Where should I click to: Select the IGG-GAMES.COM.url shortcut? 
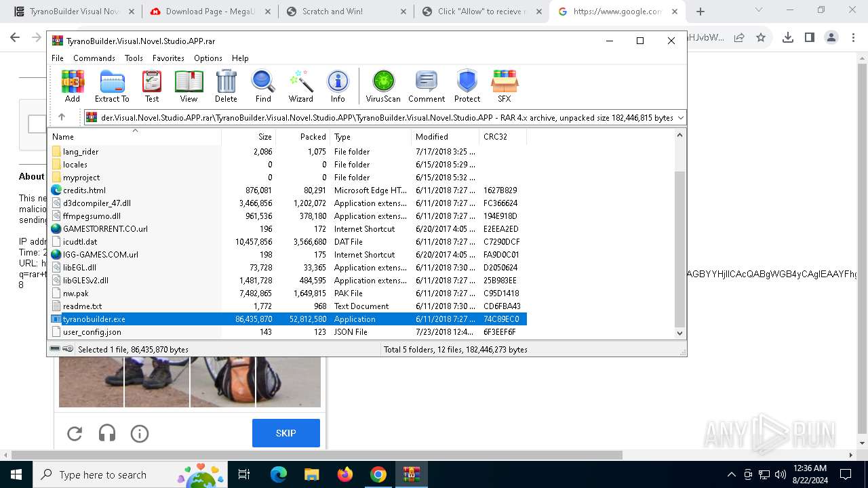100,255
